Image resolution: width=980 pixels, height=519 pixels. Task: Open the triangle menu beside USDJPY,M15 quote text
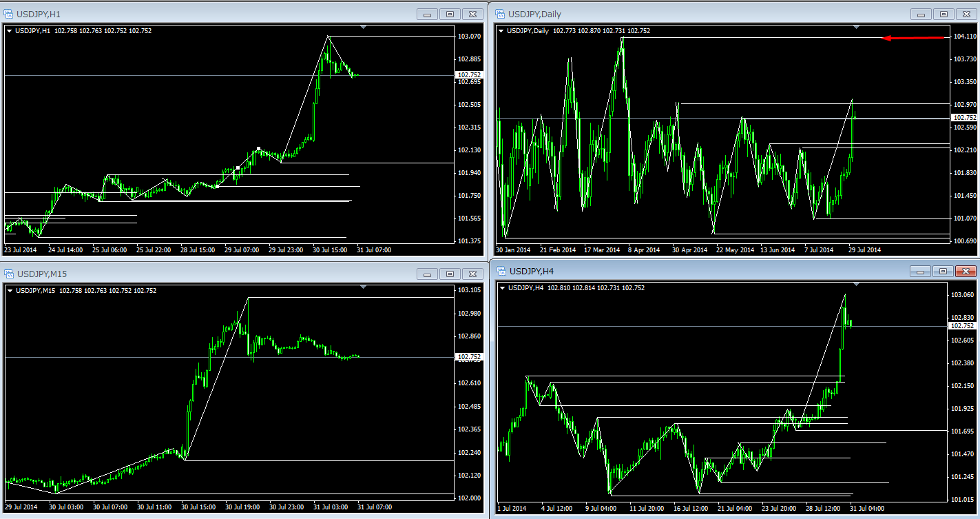pyautogui.click(x=9, y=290)
